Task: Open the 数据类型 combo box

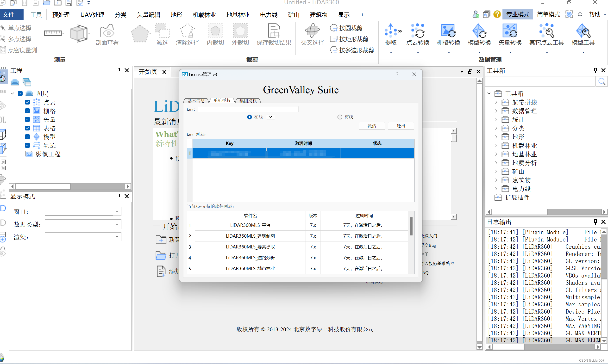Action: click(83, 224)
